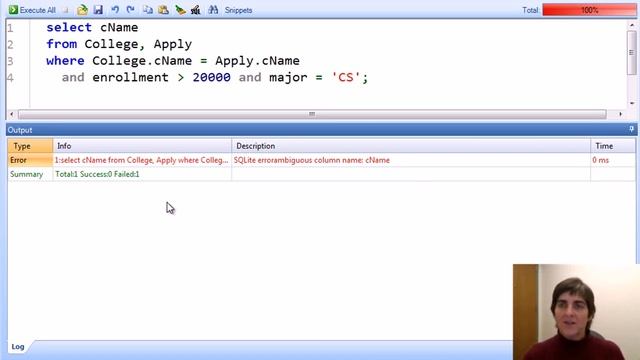The width and height of the screenshot is (640, 360).
Task: Select the Summary row in the output
Action: point(322,174)
